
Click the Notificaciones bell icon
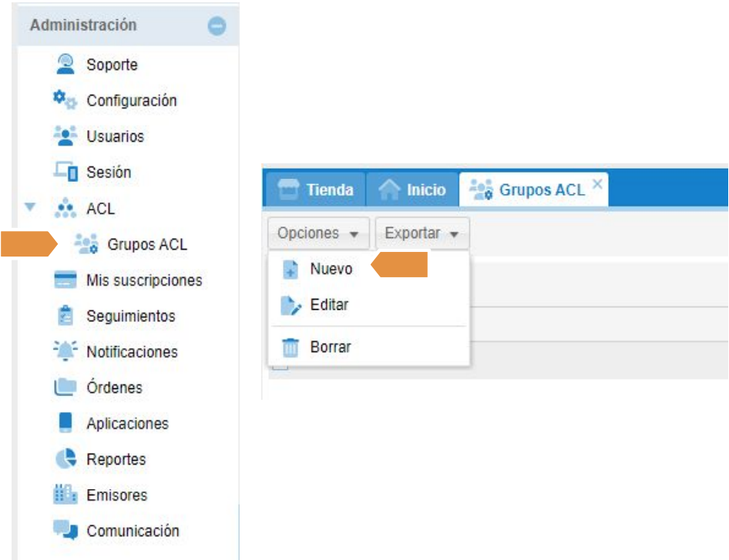pyautogui.click(x=66, y=351)
